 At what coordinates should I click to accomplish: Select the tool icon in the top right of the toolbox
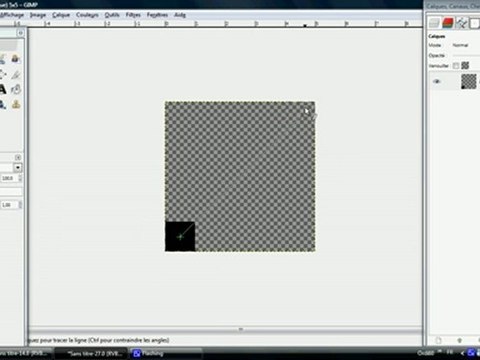point(15,59)
